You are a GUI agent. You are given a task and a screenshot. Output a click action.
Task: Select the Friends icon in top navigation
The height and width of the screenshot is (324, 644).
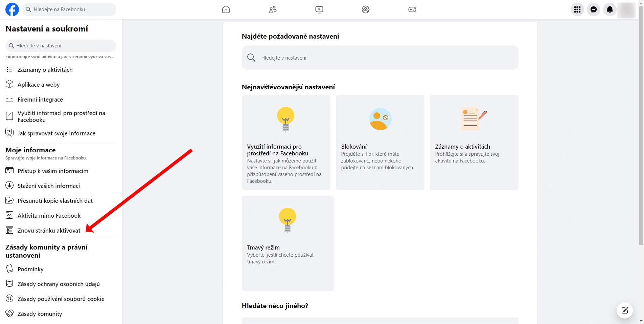(273, 9)
